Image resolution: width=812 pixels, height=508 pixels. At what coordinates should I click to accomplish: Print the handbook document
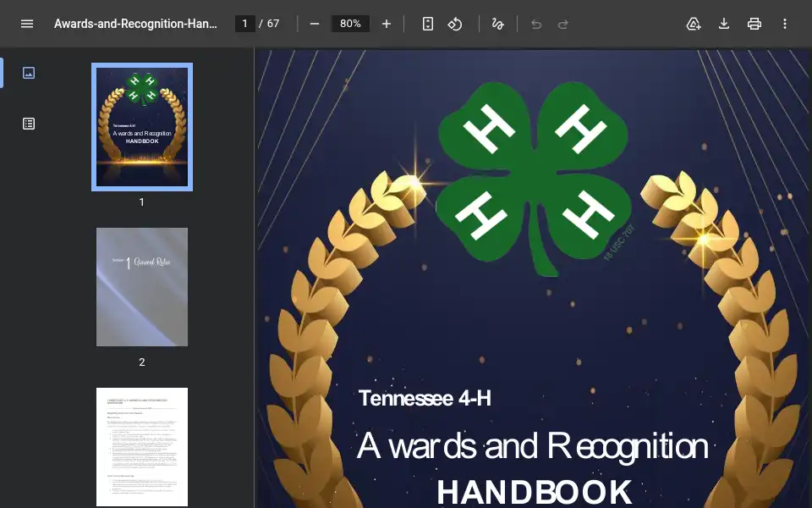(x=754, y=24)
